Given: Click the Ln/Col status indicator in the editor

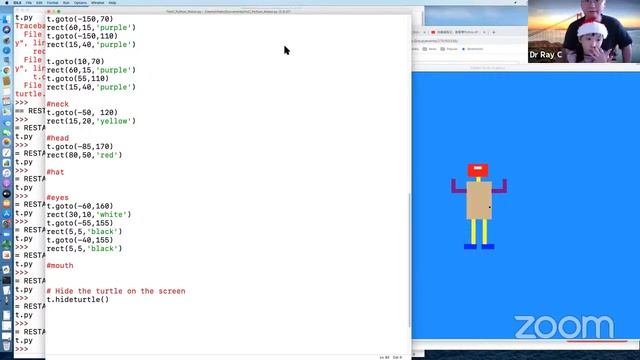Looking at the screenshot, I should (x=391, y=357).
